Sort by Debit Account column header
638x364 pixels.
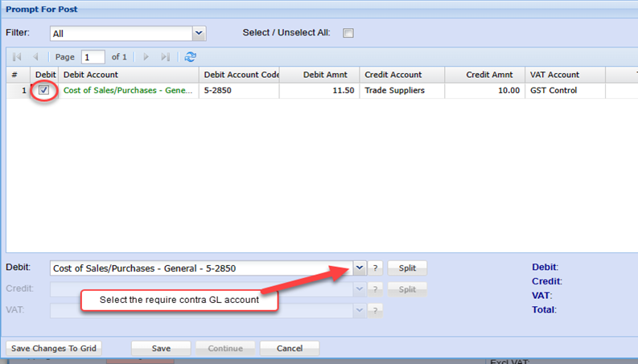click(129, 75)
